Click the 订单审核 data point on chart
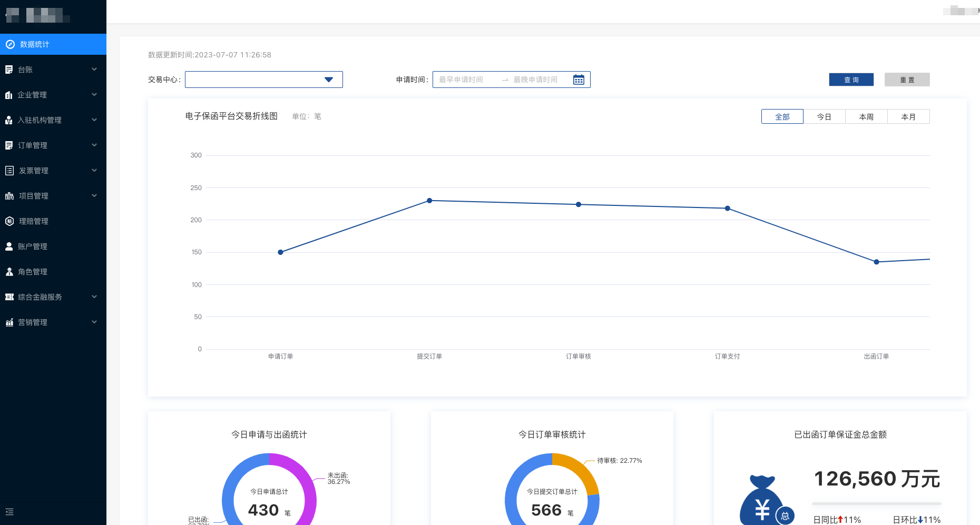 click(x=579, y=204)
